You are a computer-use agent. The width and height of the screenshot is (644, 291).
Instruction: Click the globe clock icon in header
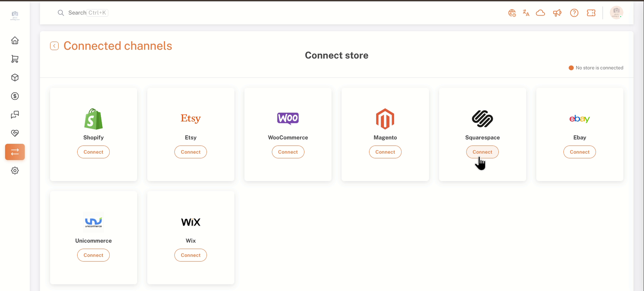click(x=512, y=13)
